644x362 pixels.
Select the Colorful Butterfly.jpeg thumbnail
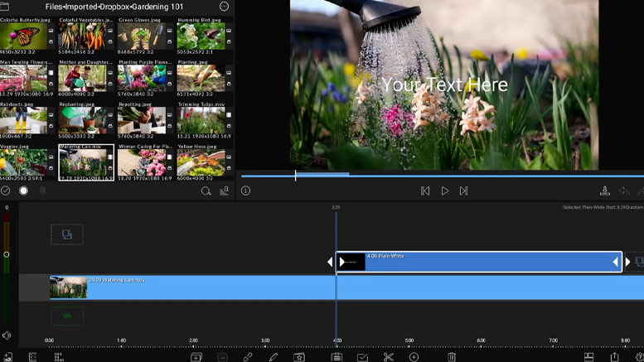click(23, 36)
